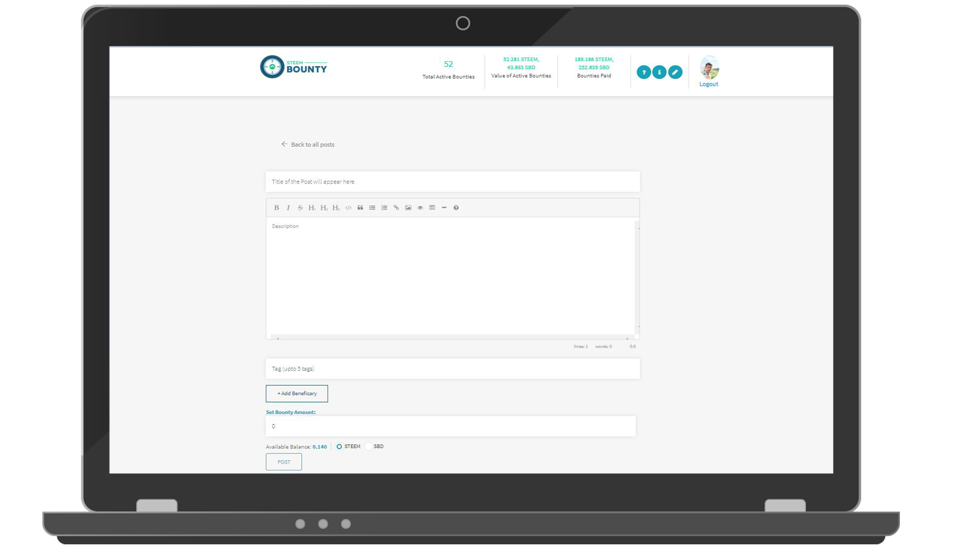Go back to all posts
Image resolution: width=980 pixels, height=551 pixels.
pos(312,144)
